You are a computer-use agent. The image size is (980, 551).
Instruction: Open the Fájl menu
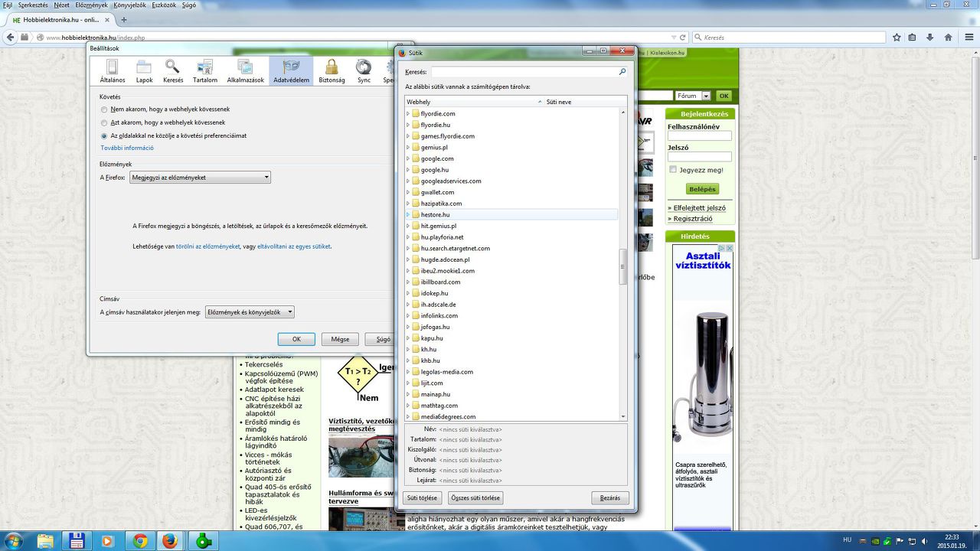point(8,5)
